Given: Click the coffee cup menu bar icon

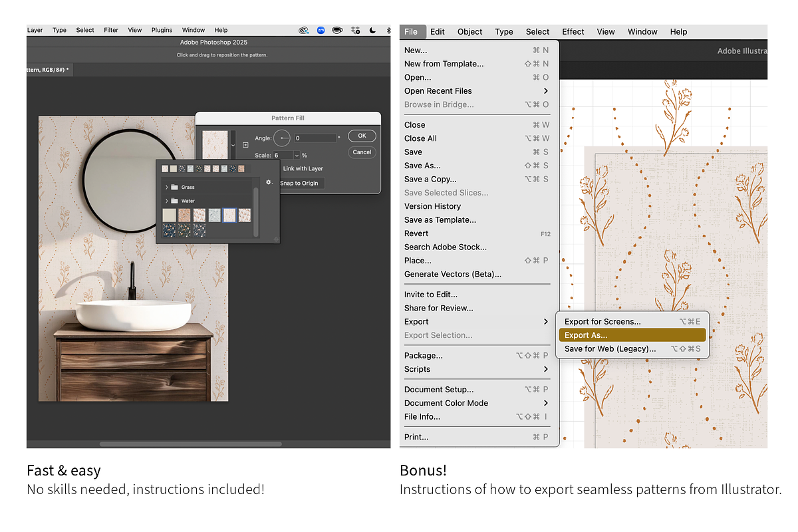Looking at the screenshot, I should [338, 30].
